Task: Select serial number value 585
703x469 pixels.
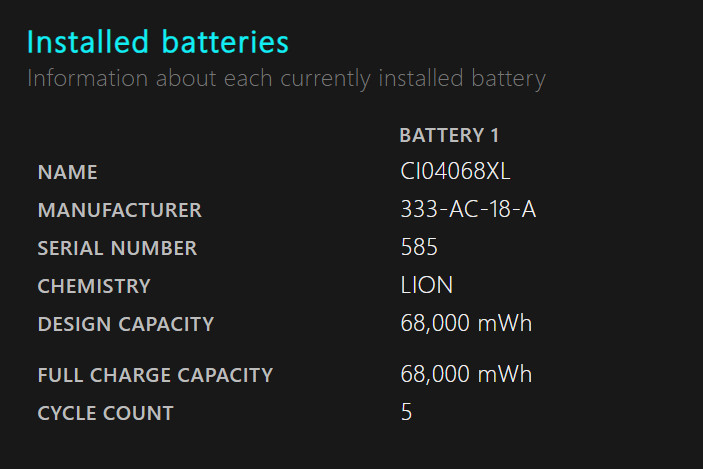Action: 419,247
